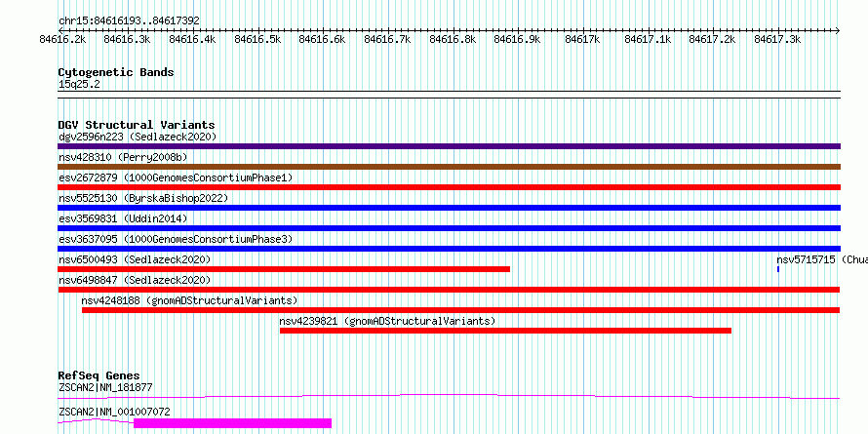Click label nsv6500493 (Sedlazeck2020)
The width and height of the screenshot is (868, 434).
[135, 259]
